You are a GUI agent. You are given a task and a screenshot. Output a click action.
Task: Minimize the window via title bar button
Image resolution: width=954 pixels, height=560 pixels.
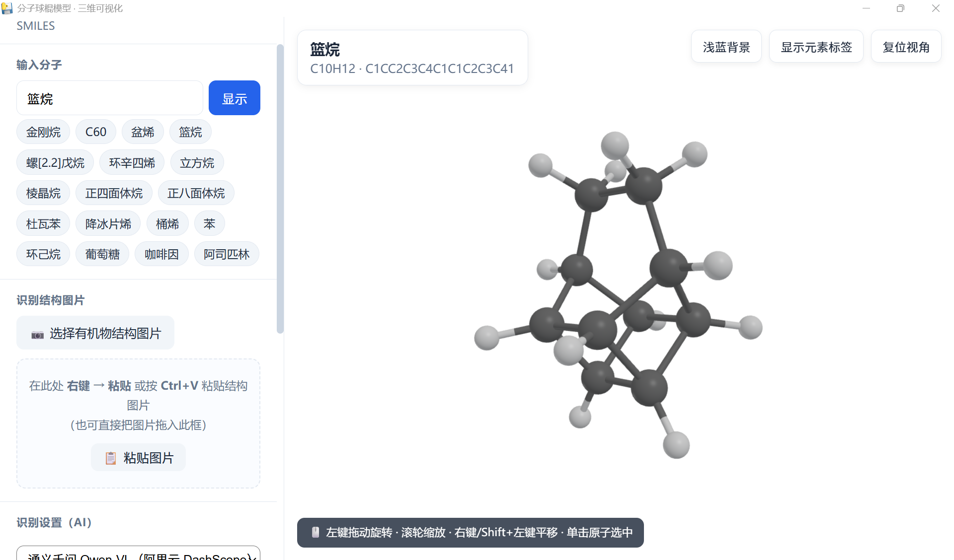coord(866,8)
